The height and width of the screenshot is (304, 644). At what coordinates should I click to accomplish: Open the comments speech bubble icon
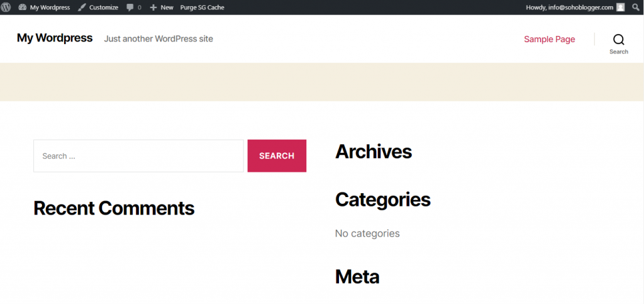130,8
